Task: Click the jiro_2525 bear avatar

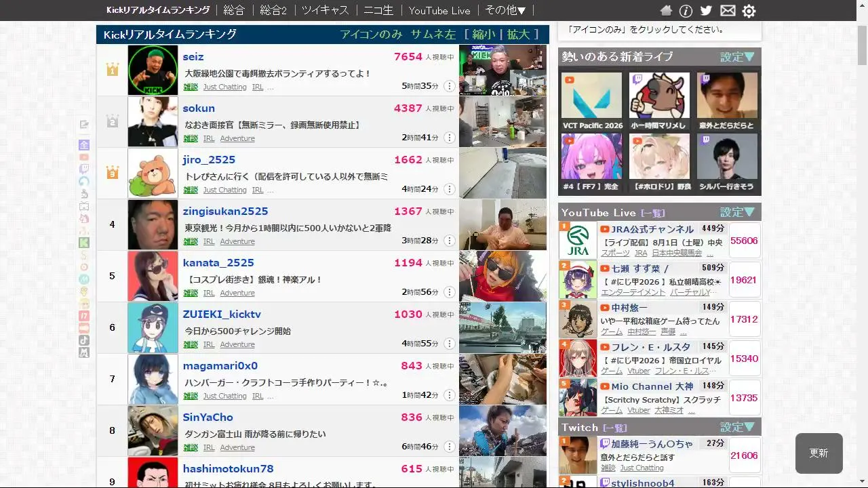Action: (x=153, y=174)
